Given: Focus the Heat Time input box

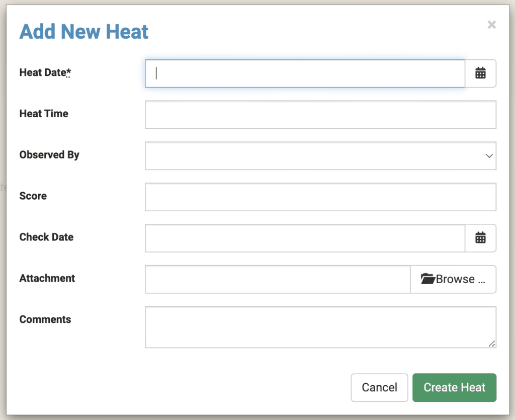Looking at the screenshot, I should coord(320,114).
